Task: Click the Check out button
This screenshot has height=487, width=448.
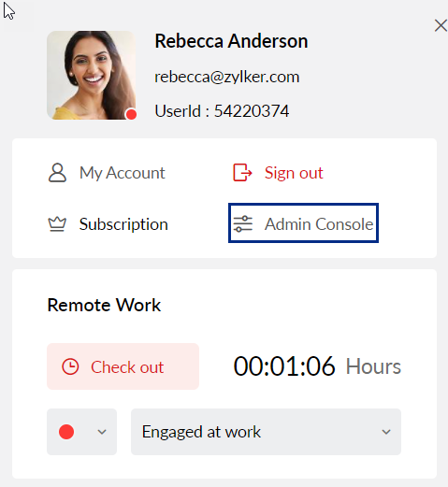Action: [x=123, y=366]
